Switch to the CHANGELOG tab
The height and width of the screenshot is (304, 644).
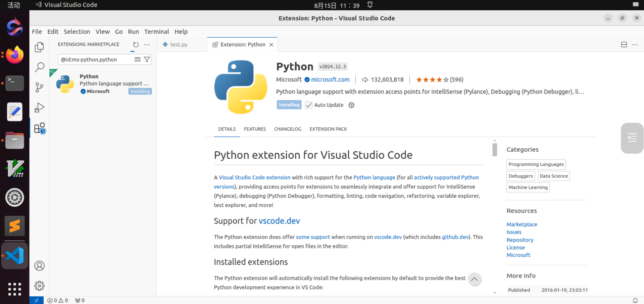(287, 129)
